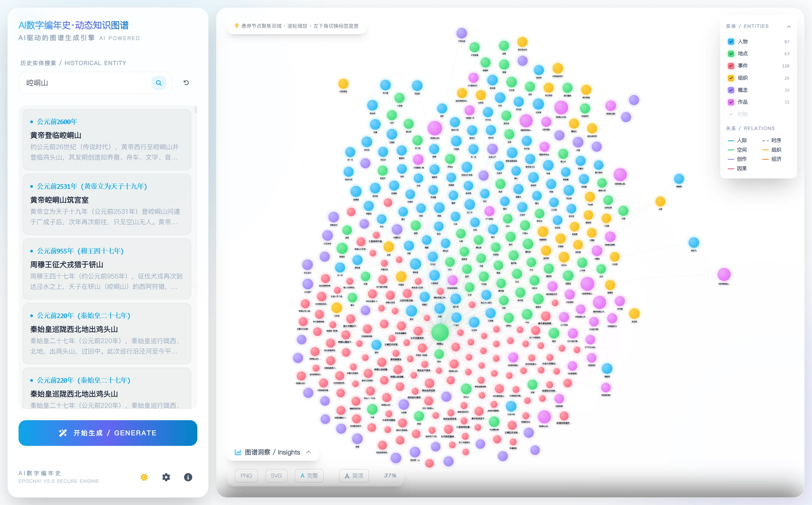Viewport: 812px width, 505px height.
Task: Toggle the sun theme icon
Action: [x=144, y=477]
